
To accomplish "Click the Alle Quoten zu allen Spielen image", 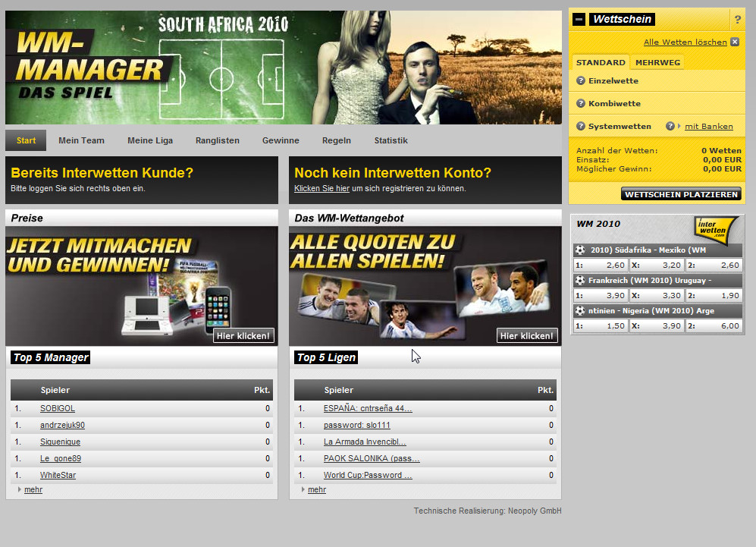I will tap(425, 286).
